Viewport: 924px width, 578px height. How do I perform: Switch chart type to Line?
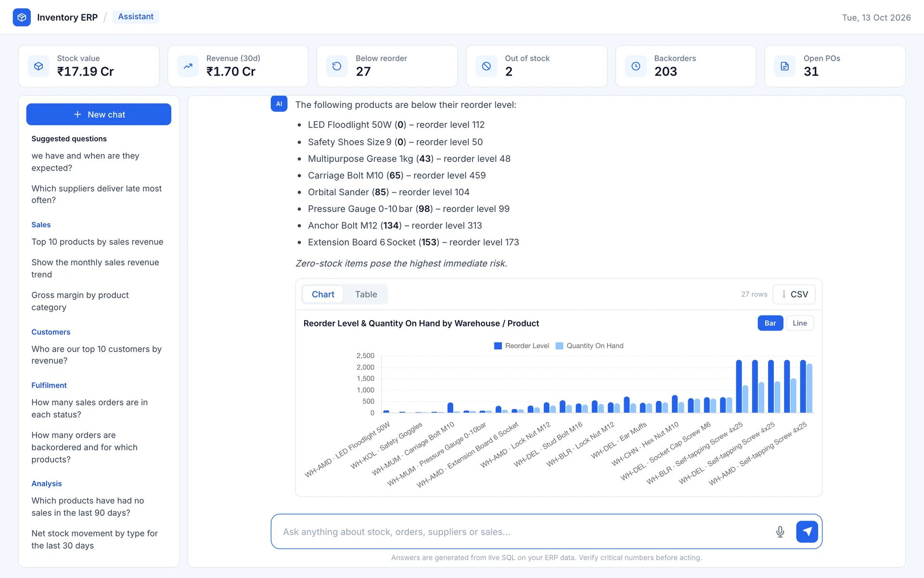pyautogui.click(x=800, y=323)
